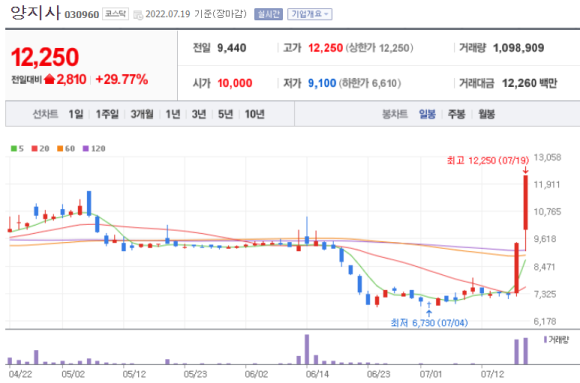Image resolution: width=580 pixels, height=383 pixels.
Task: Click the +29.77% change rate
Action: click(122, 79)
